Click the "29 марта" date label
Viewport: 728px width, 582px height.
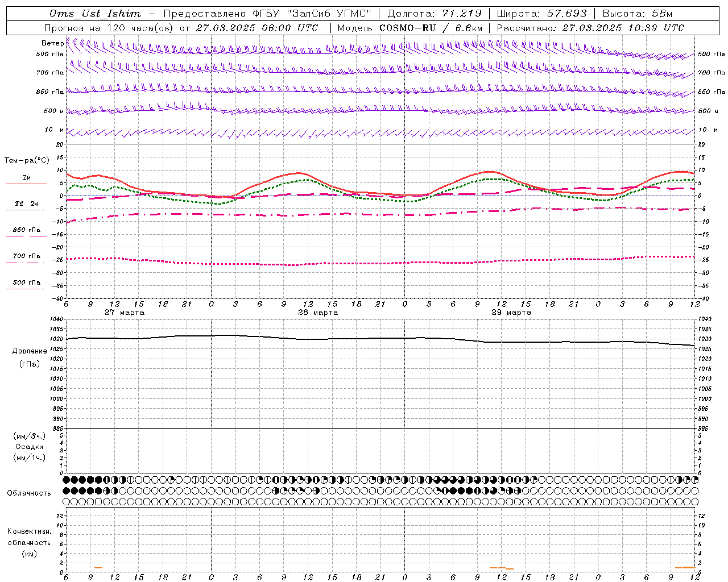511,313
